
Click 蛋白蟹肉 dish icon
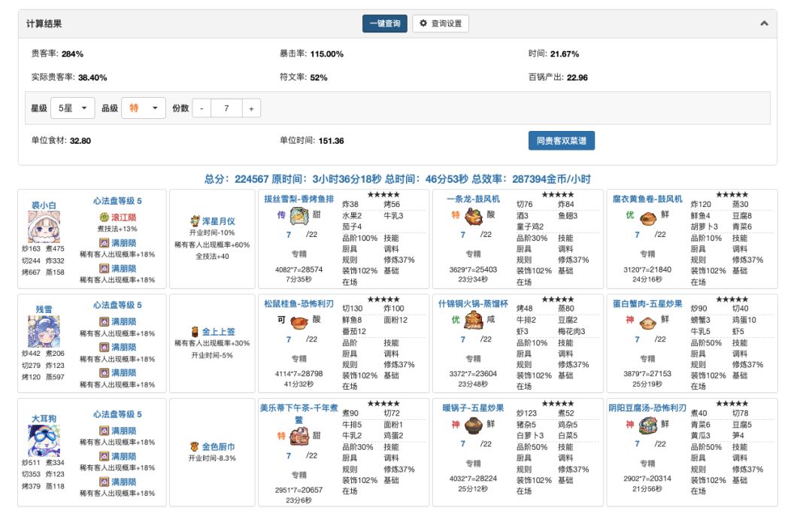coord(648,323)
